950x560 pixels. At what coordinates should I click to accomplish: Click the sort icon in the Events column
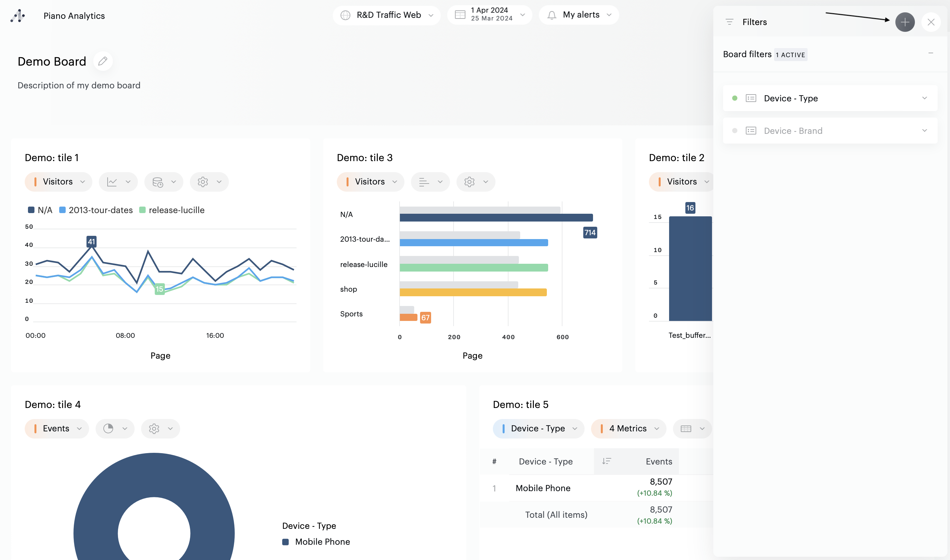606,461
